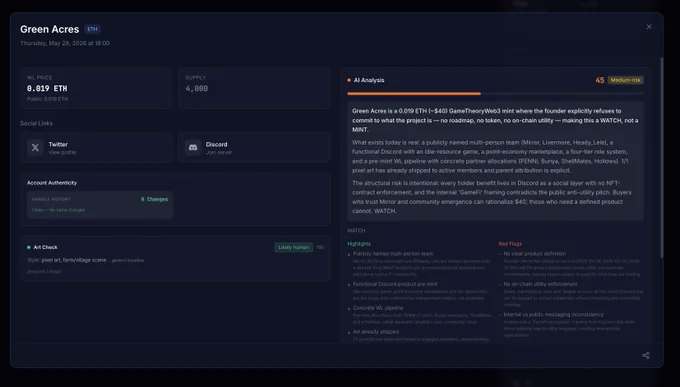Click the 0.019 ETH WL price value
This screenshot has width=680, height=387.
coord(47,89)
